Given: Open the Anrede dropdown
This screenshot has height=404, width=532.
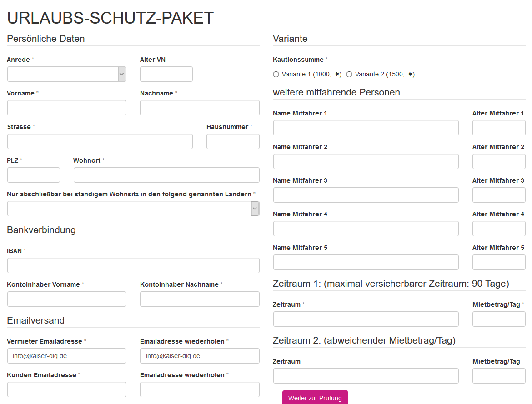Looking at the screenshot, I should coord(66,74).
